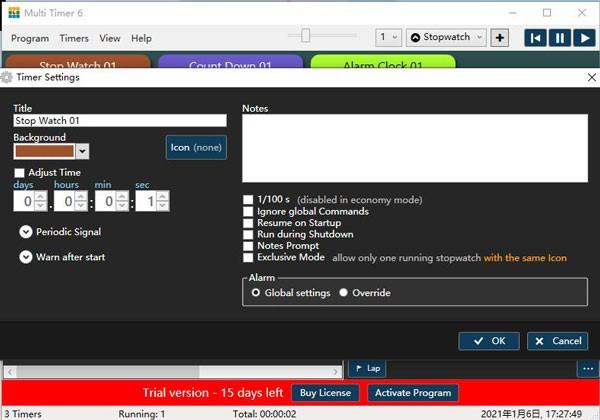Open the three-dots more options button
Image resolution: width=600 pixels, height=420 pixels.
[586, 368]
